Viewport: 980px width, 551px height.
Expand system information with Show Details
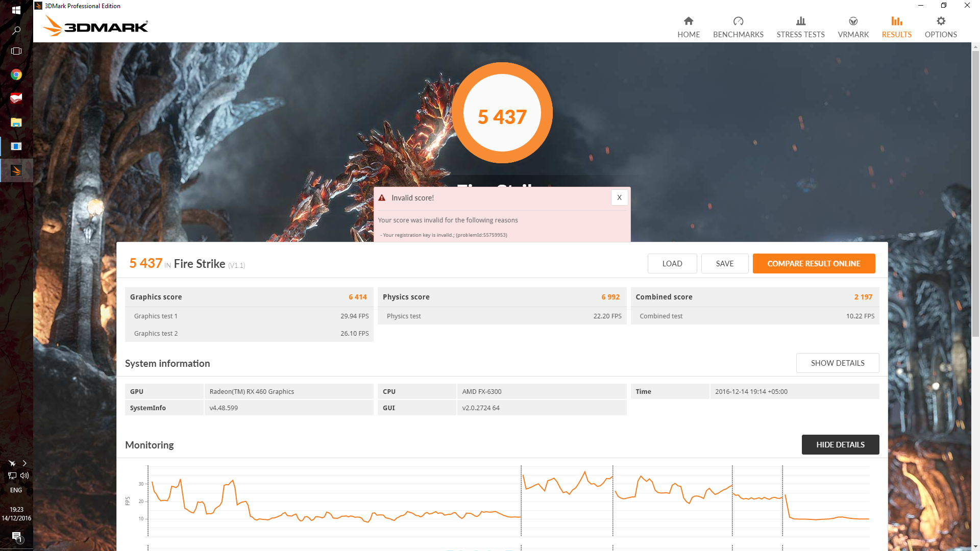[x=837, y=363]
